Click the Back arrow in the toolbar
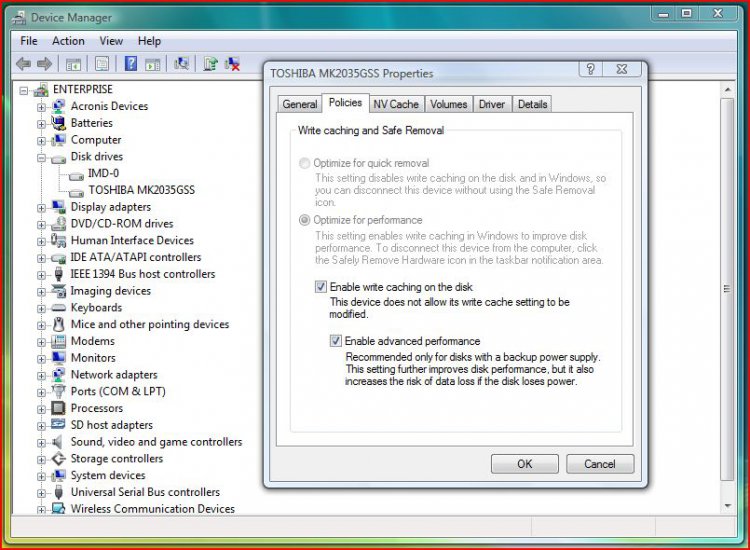 click(23, 64)
